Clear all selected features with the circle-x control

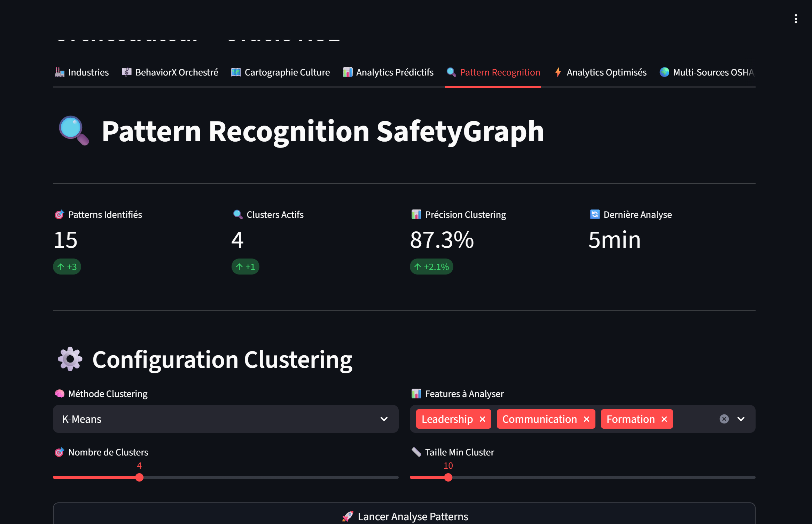[724, 419]
